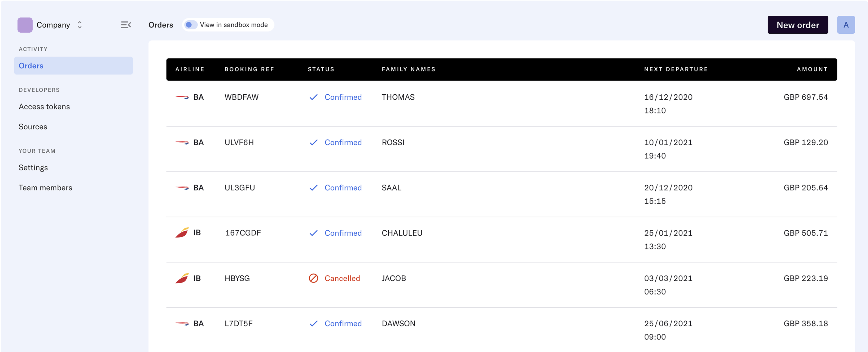Click departure date 25/06/2021

pyautogui.click(x=668, y=323)
